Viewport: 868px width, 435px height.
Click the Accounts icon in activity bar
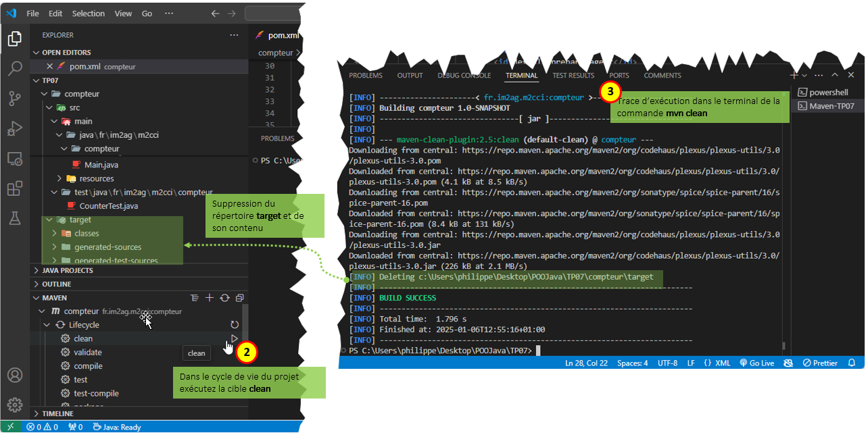click(14, 376)
